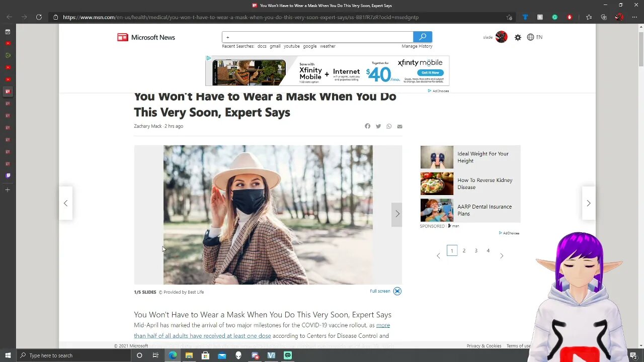Click recent search 'gmail'
This screenshot has width=644, height=362.
pos(275,46)
